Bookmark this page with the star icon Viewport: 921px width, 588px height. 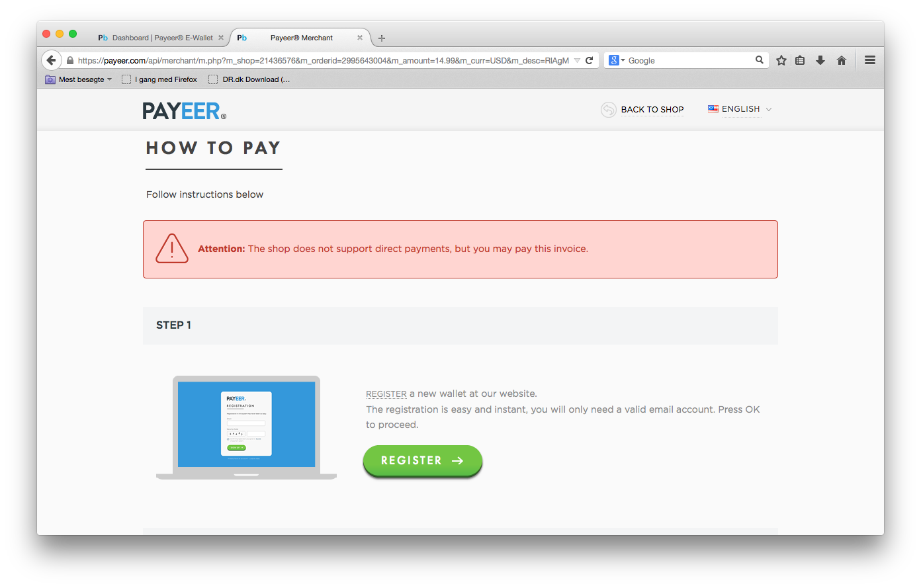tap(781, 60)
